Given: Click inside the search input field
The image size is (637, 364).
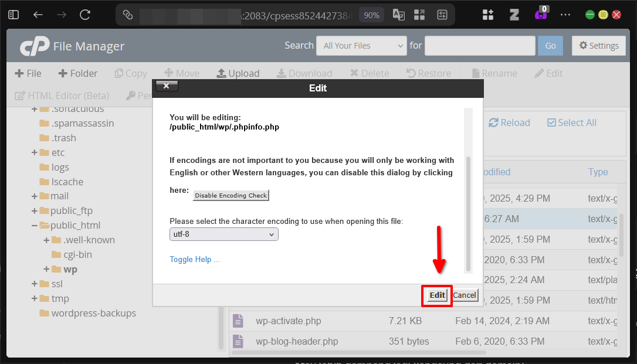Looking at the screenshot, I should pyautogui.click(x=479, y=45).
